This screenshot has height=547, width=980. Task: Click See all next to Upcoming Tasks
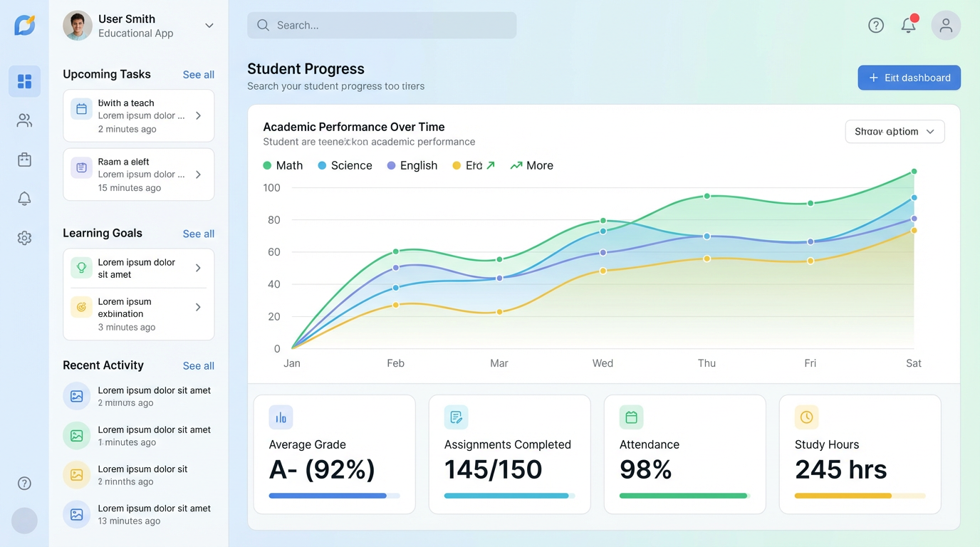point(198,75)
